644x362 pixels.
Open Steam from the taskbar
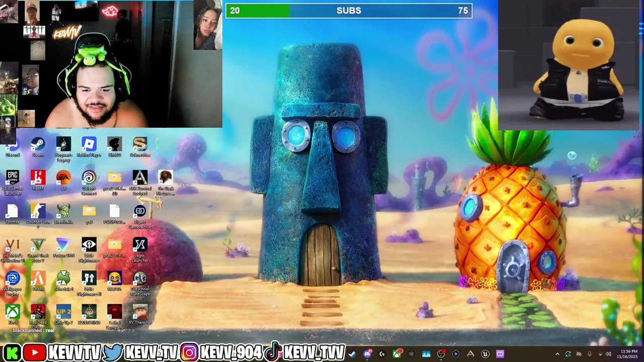[x=352, y=354]
